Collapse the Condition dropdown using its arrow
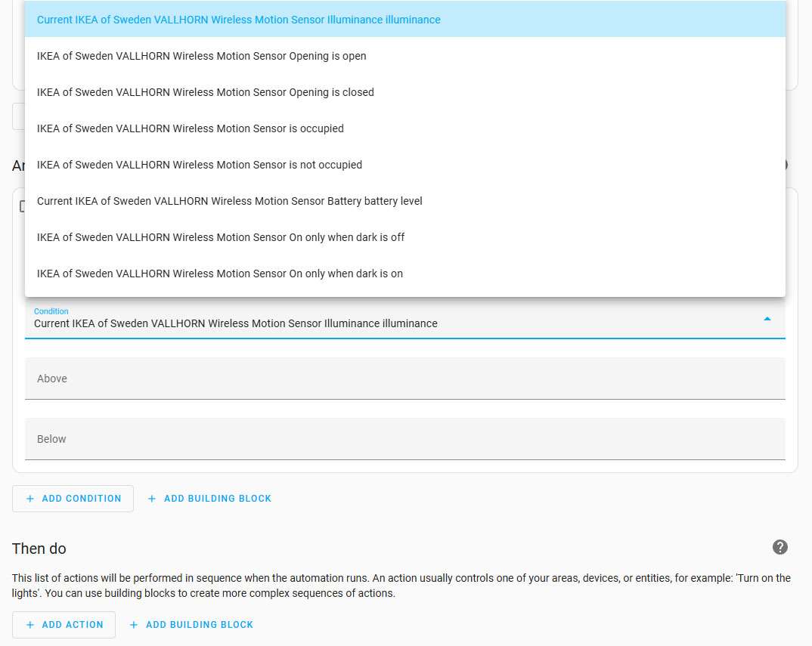Image resolution: width=812 pixels, height=646 pixels. pos(767,320)
